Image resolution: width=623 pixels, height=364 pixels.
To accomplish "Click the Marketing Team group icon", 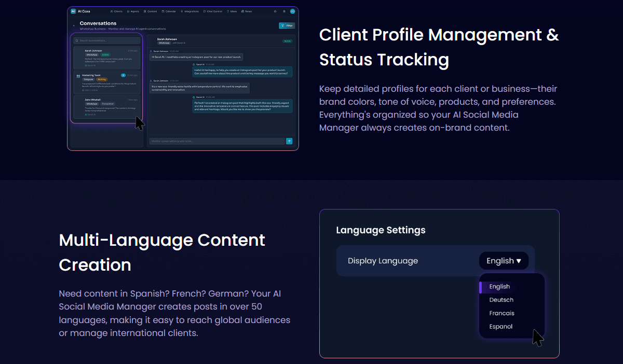I will coord(78,76).
